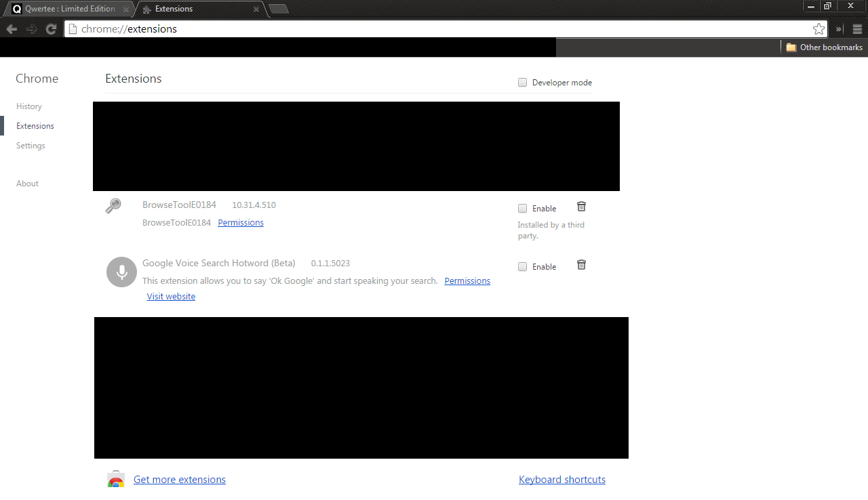Open About in the Chrome sidebar
868x500 pixels.
27,184
